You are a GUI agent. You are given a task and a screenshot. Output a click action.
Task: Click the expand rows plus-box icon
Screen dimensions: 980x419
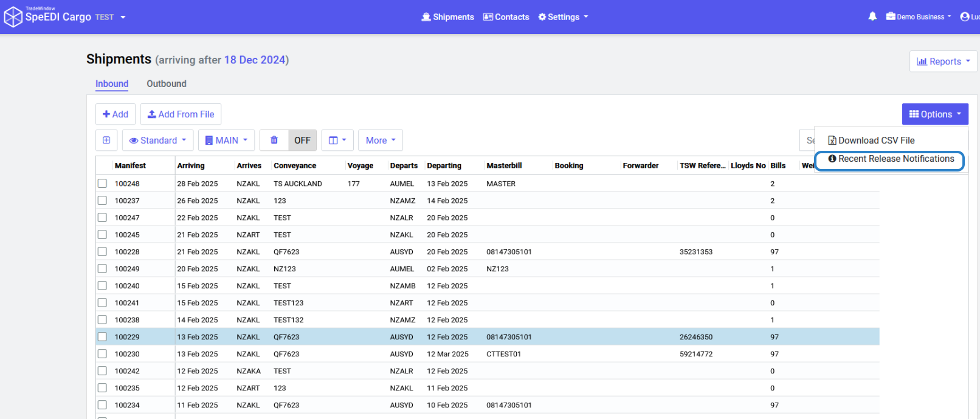106,140
